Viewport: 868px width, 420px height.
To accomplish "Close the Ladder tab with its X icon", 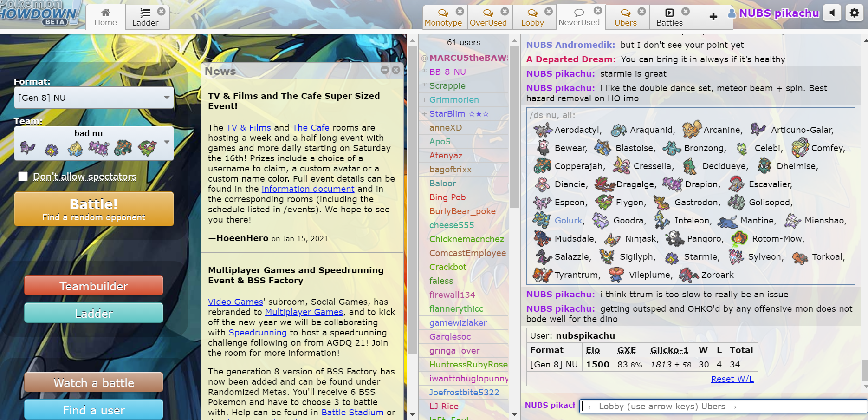I will [161, 11].
